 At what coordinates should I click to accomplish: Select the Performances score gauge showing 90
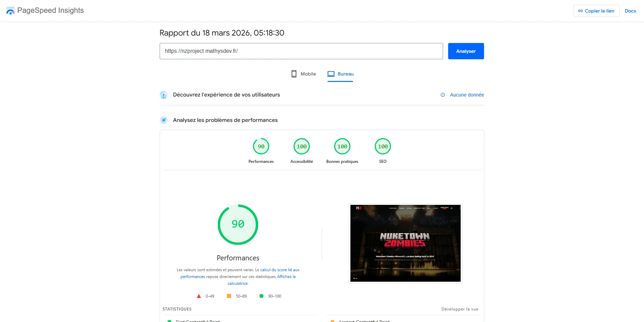[x=261, y=146]
